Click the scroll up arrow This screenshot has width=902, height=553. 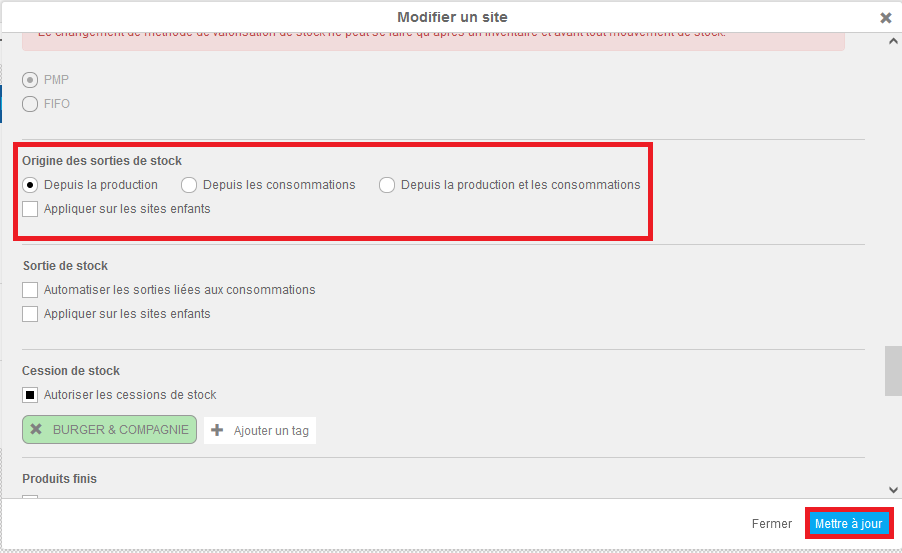pyautogui.click(x=893, y=41)
